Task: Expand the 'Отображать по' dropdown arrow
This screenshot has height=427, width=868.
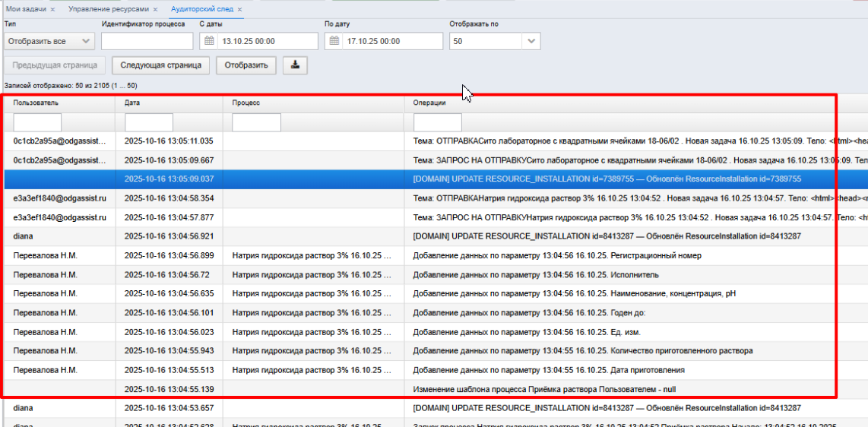Action: (531, 42)
